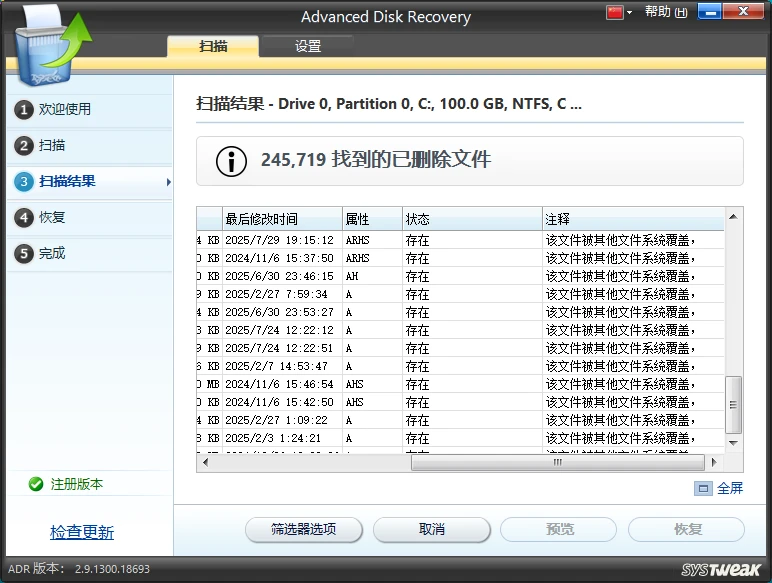Viewport: 772px width, 583px height.
Task: Click the 全屏 fullscreen icon
Action: click(703, 488)
